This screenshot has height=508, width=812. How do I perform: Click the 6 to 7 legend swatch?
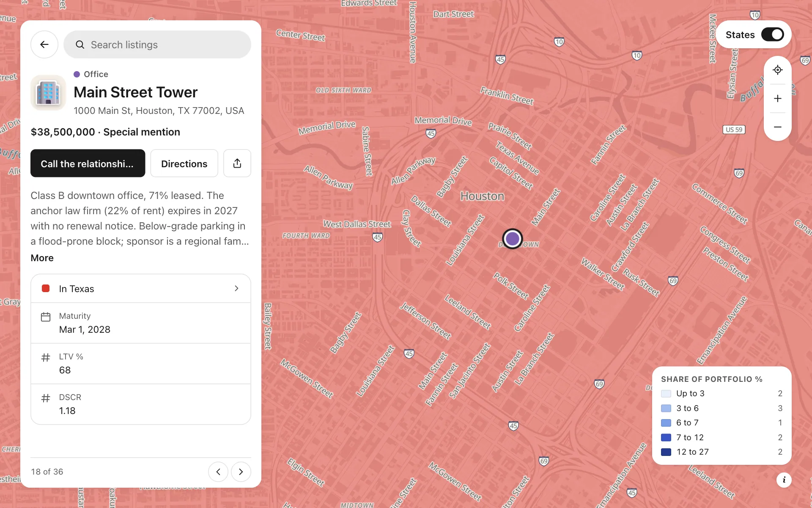[666, 423]
